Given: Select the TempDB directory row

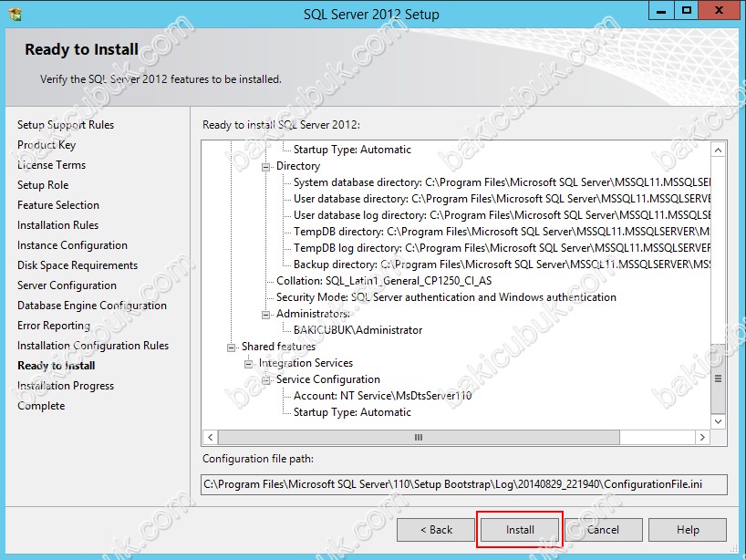Looking at the screenshot, I should 502,232.
